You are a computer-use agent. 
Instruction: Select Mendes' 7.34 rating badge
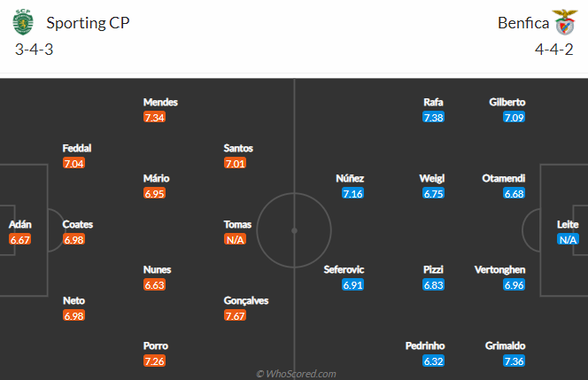tap(154, 118)
